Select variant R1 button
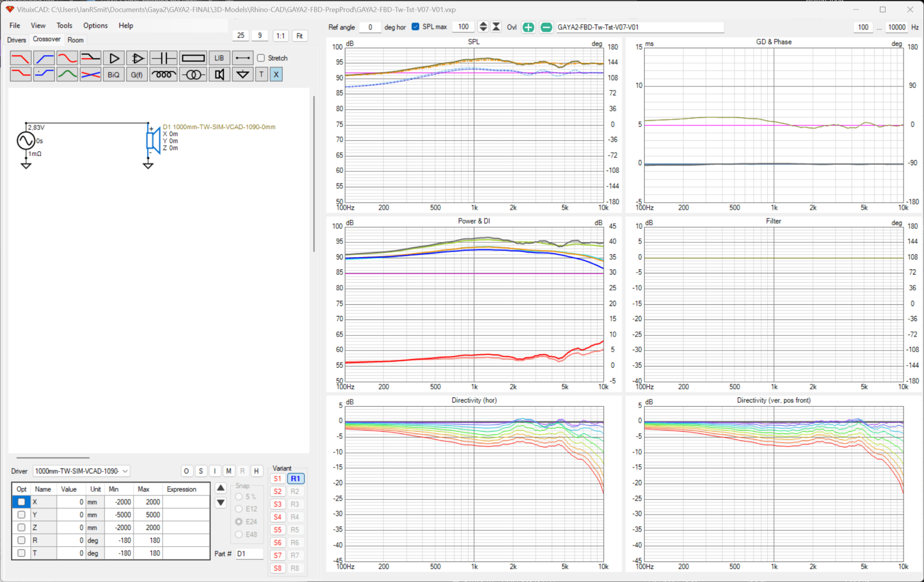This screenshot has width=924, height=582. pyautogui.click(x=296, y=479)
